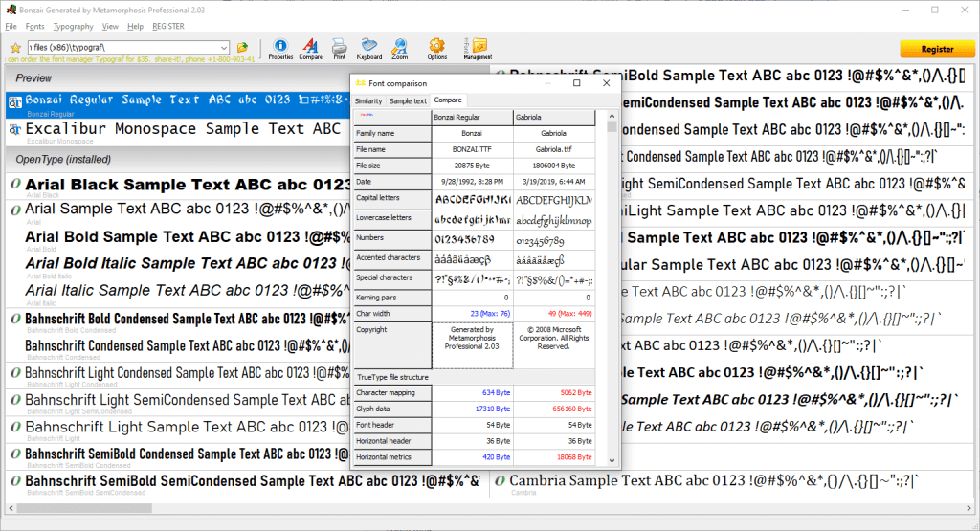The height and width of the screenshot is (531, 980).
Task: Open Options via the gear icon
Action: [437, 47]
